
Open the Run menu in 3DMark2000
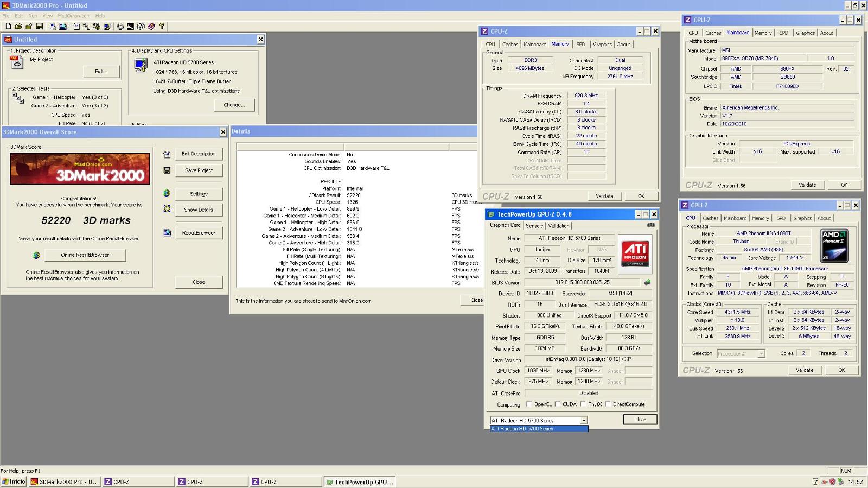[33, 16]
